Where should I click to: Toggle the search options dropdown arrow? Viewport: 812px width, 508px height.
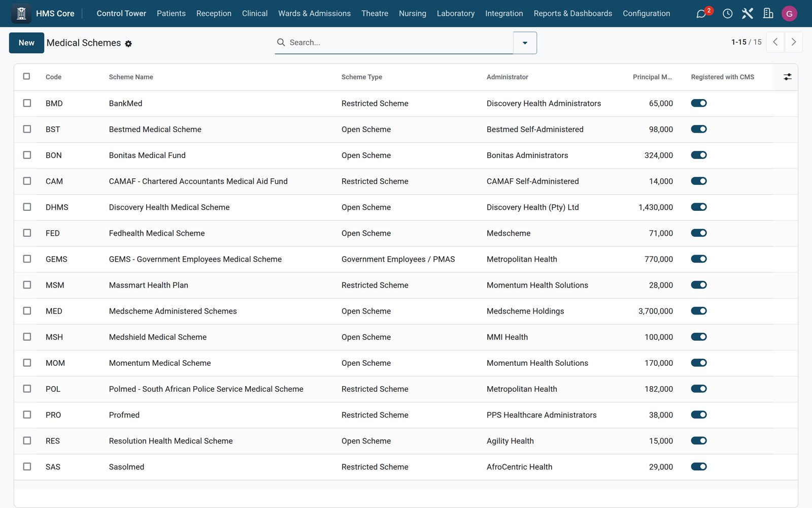click(x=525, y=43)
